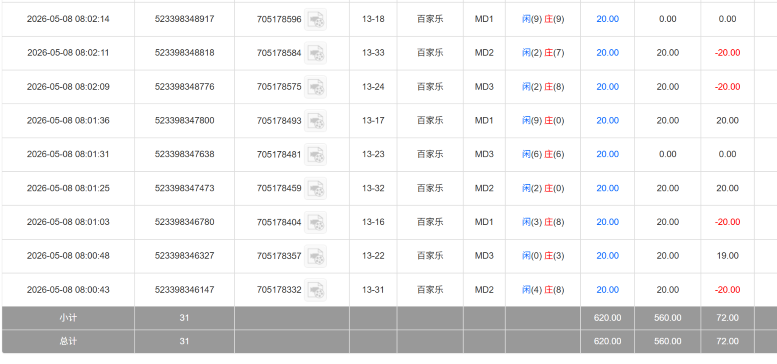Click timestamp 2026-05-08 08:01:03
The image size is (777, 364).
point(68,222)
